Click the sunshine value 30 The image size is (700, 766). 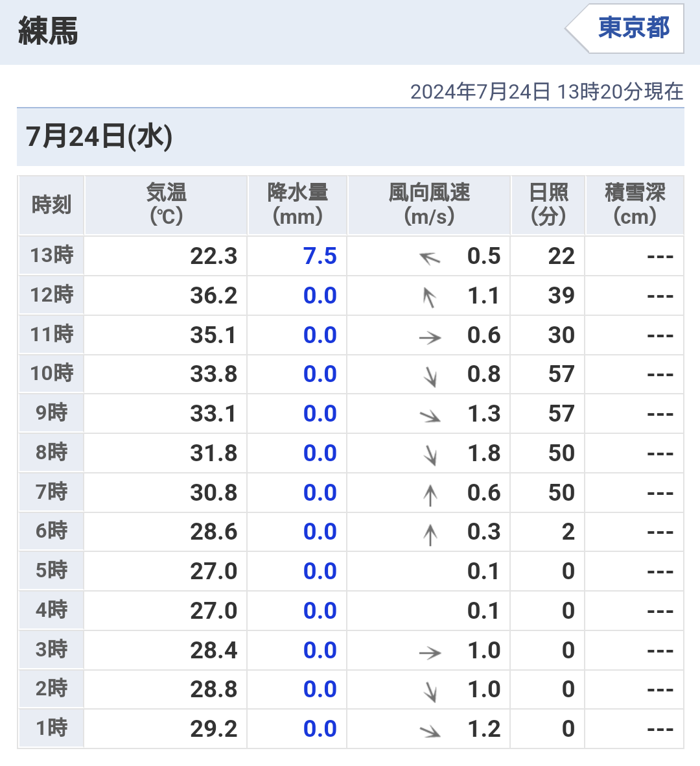pyautogui.click(x=561, y=335)
